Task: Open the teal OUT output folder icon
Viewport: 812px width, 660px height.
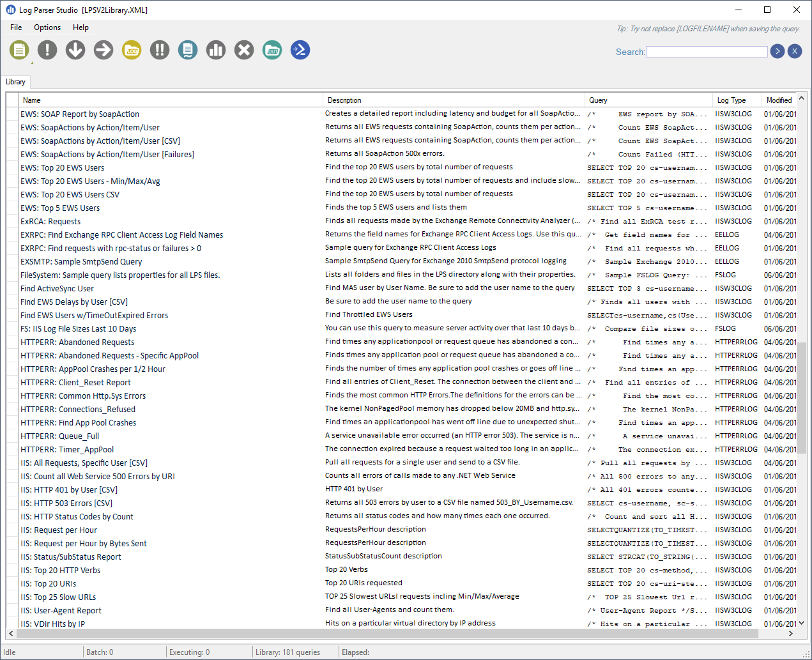Action: (272, 50)
